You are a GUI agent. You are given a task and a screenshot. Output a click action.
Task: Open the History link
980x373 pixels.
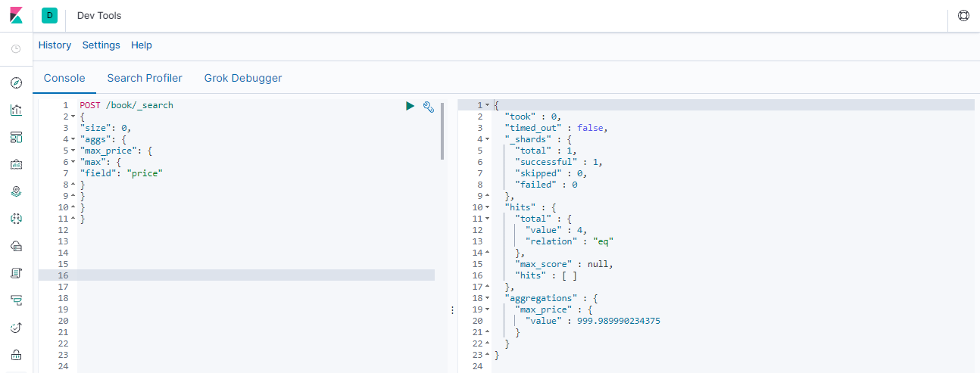tap(55, 45)
